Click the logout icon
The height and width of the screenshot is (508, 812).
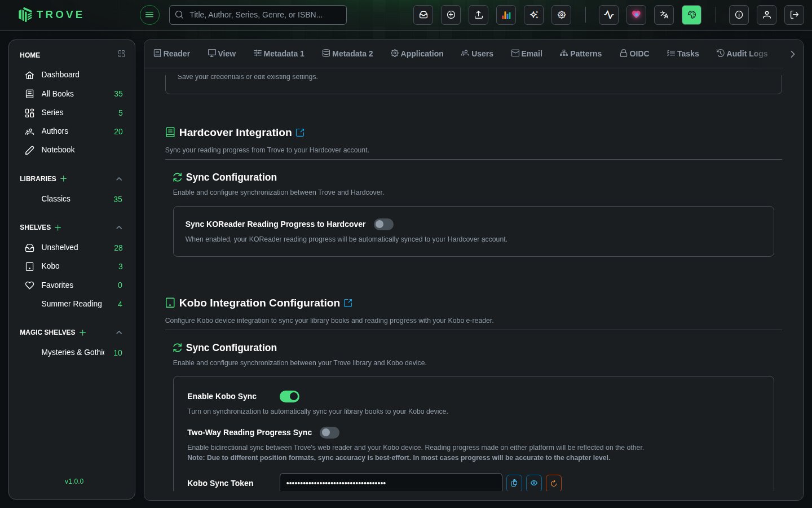point(794,15)
